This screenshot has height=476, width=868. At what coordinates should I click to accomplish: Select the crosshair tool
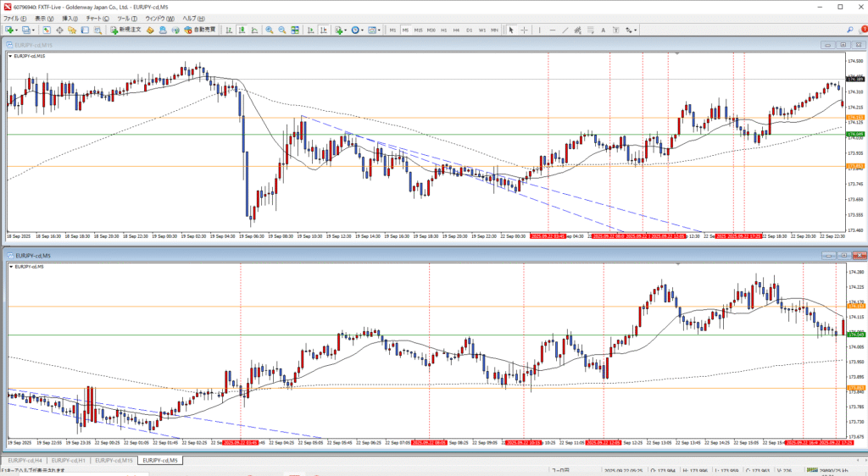pyautogui.click(x=524, y=30)
